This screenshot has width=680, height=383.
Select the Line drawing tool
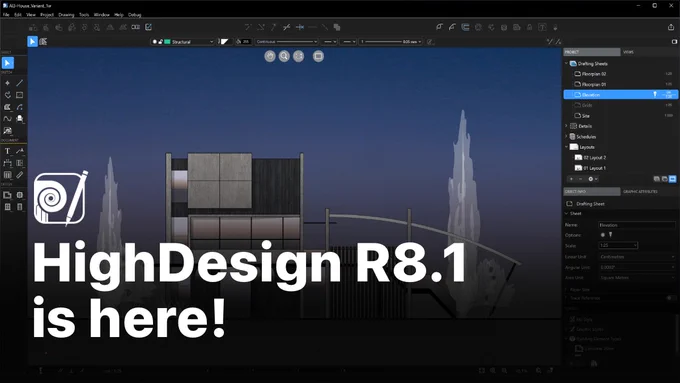(20, 83)
